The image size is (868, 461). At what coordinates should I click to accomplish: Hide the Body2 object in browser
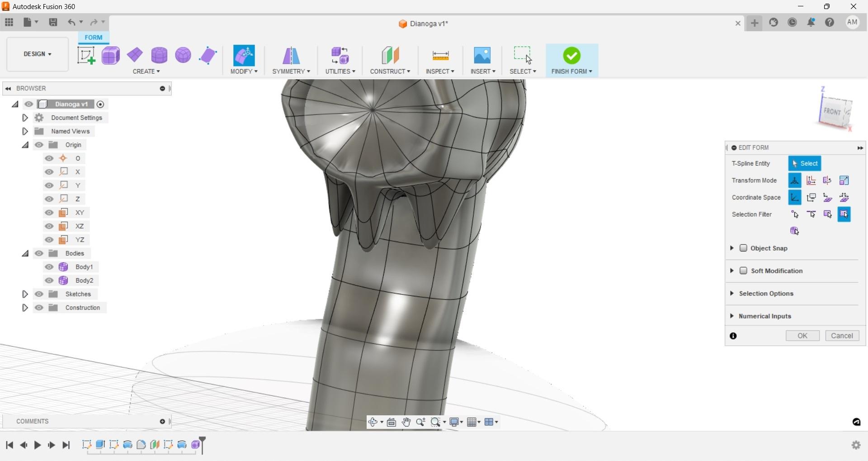49,280
